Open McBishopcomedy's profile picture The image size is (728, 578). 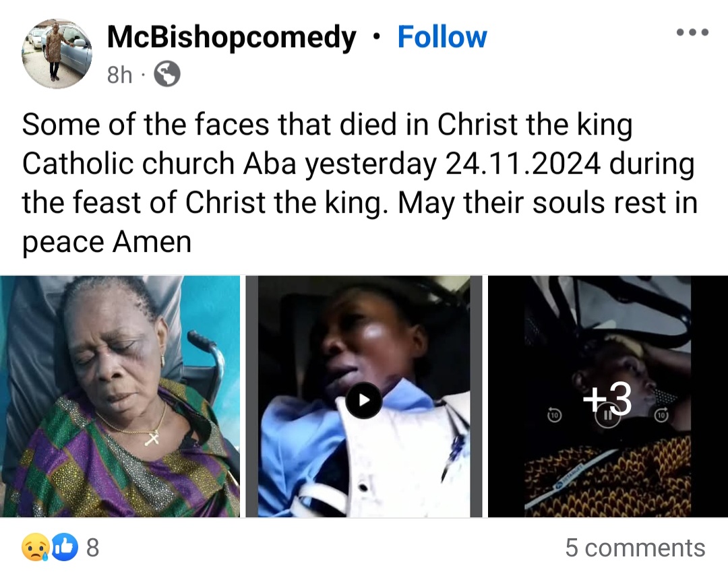coord(57,54)
